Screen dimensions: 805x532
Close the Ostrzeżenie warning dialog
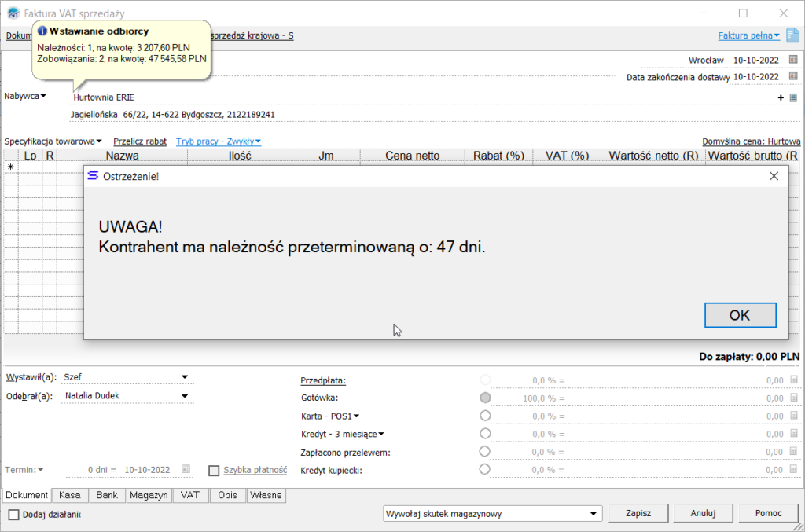pyautogui.click(x=774, y=176)
